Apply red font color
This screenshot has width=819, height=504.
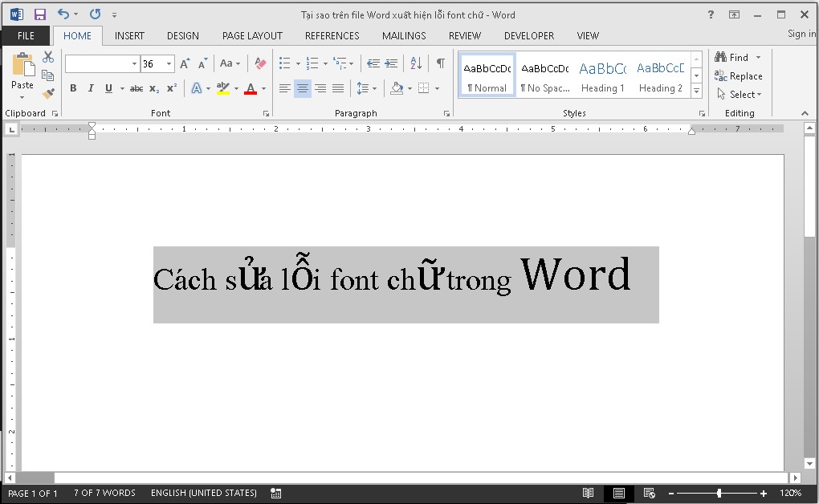(x=251, y=88)
